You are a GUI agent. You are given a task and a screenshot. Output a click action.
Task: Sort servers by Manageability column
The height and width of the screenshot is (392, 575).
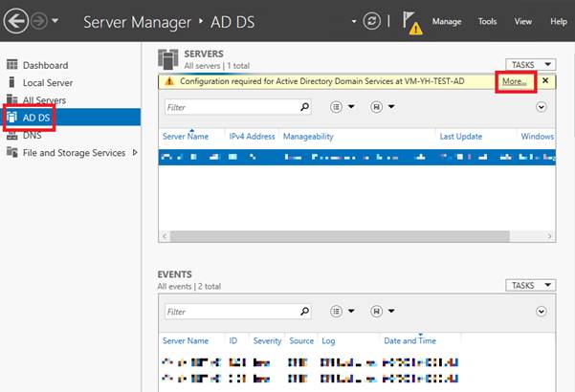[308, 137]
